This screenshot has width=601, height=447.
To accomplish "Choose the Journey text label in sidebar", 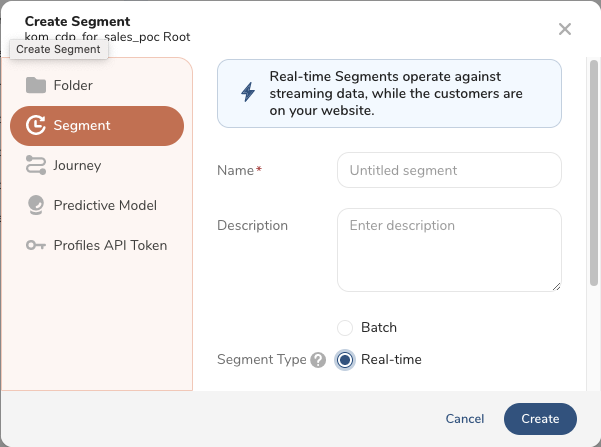I will (77, 165).
